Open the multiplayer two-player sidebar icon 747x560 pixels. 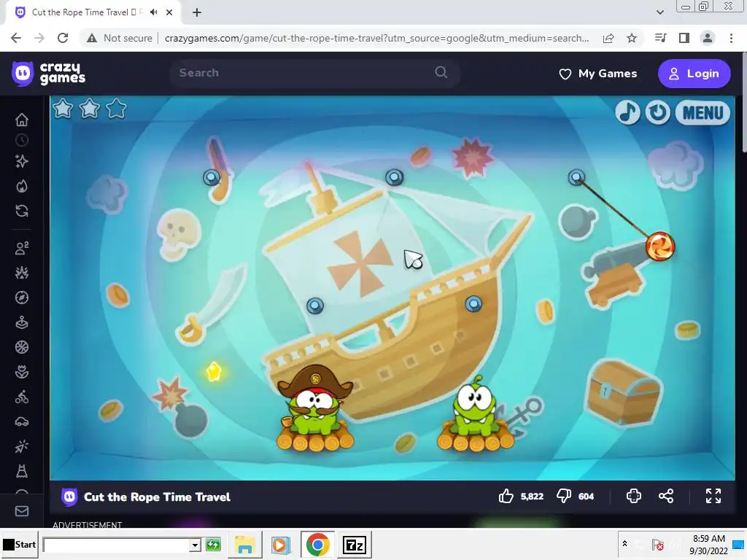pos(22,248)
